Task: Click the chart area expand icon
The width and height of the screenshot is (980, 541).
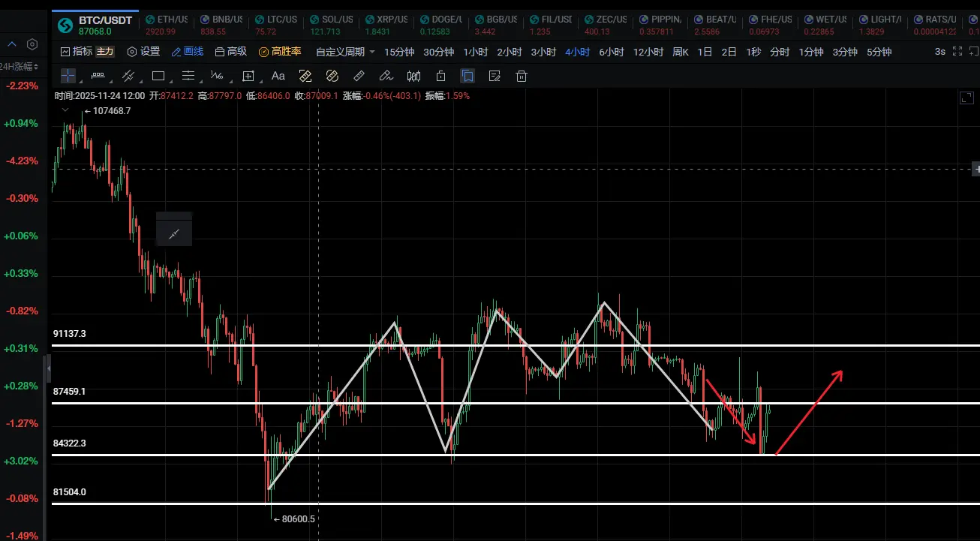Action: point(966,98)
